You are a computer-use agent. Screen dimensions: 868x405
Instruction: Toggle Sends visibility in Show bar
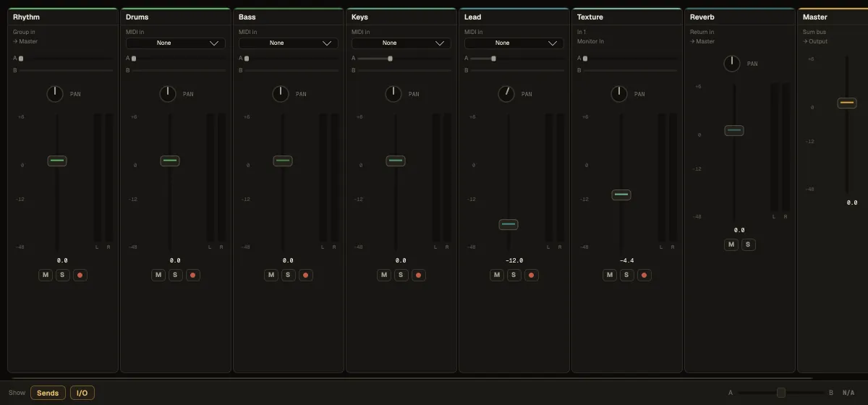48,393
